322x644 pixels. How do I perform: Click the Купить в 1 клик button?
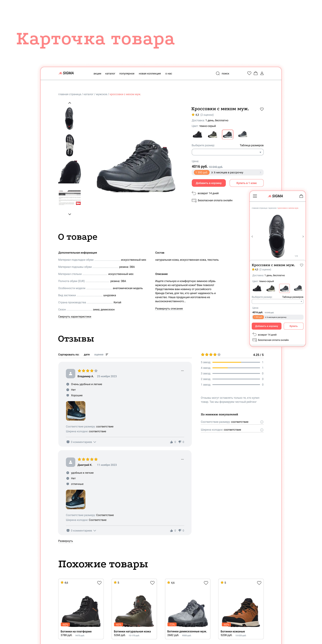point(246,183)
